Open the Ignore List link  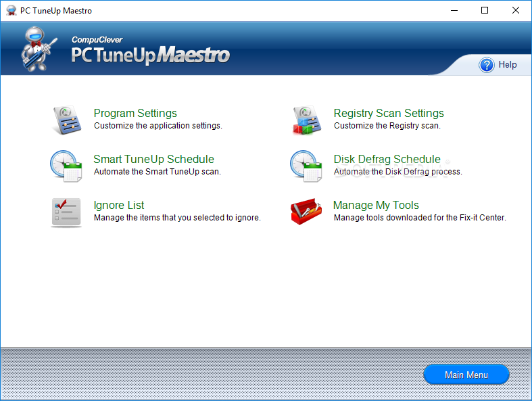(x=119, y=205)
